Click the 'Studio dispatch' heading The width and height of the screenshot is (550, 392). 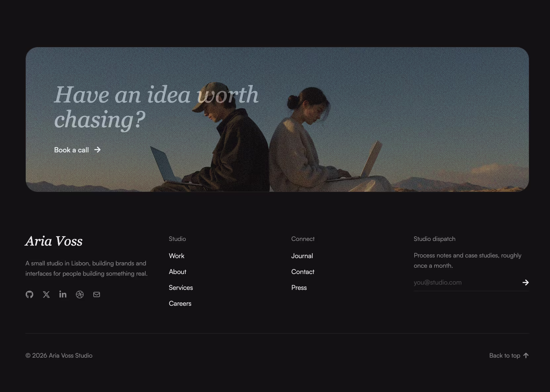pos(435,239)
